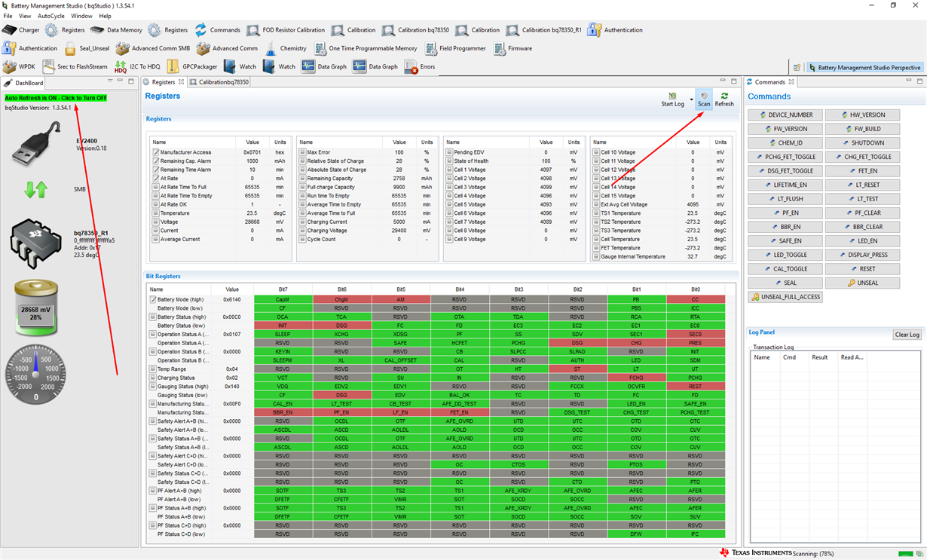Send the SHUTDOWN command
The image size is (927, 560).
(x=863, y=142)
